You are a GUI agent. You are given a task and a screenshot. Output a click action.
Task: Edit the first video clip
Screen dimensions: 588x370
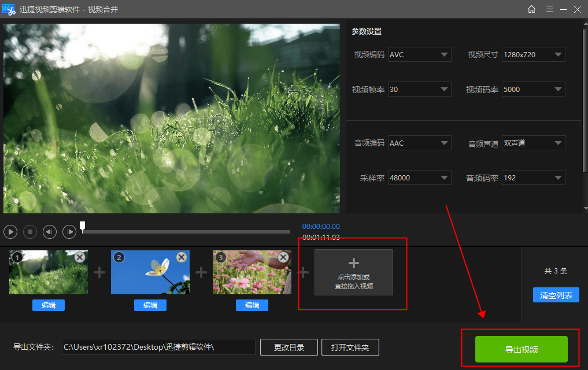click(49, 305)
